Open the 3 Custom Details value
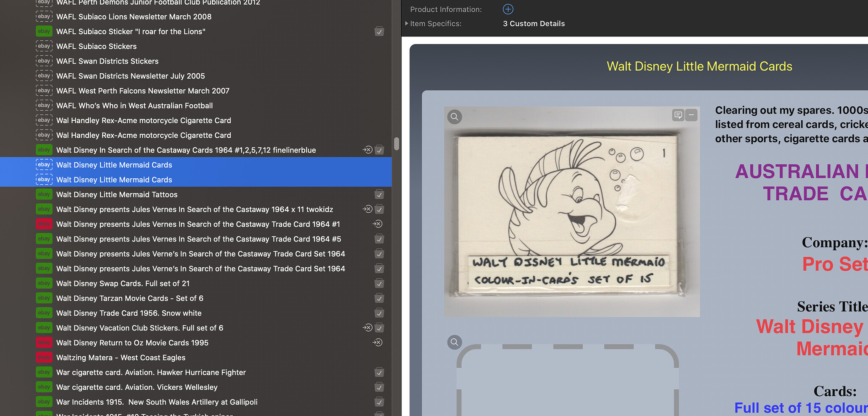The height and width of the screenshot is (416, 868). click(x=534, y=24)
